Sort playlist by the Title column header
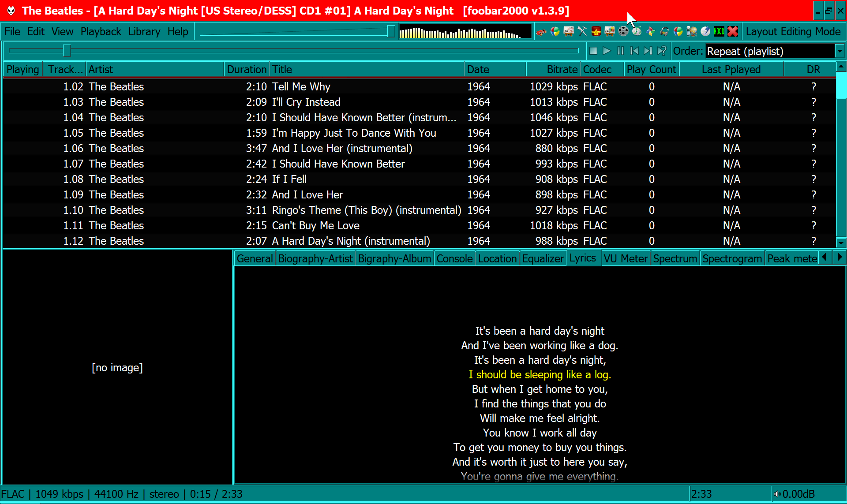Viewport: 847px width, 504px height. coord(367,69)
